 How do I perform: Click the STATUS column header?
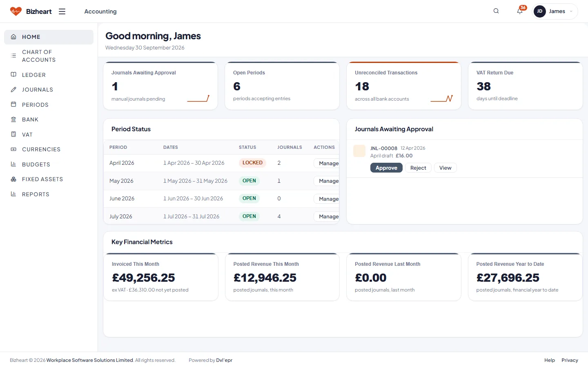click(247, 147)
